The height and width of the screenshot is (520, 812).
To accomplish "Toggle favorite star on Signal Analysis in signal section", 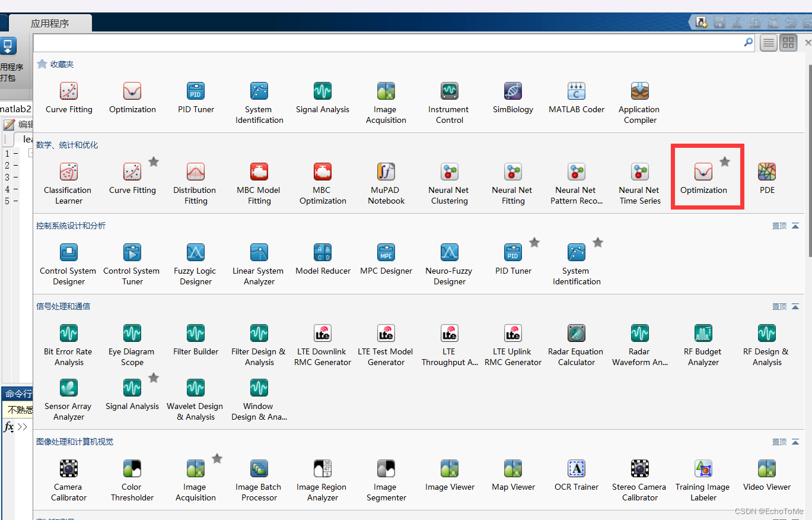I will [154, 378].
